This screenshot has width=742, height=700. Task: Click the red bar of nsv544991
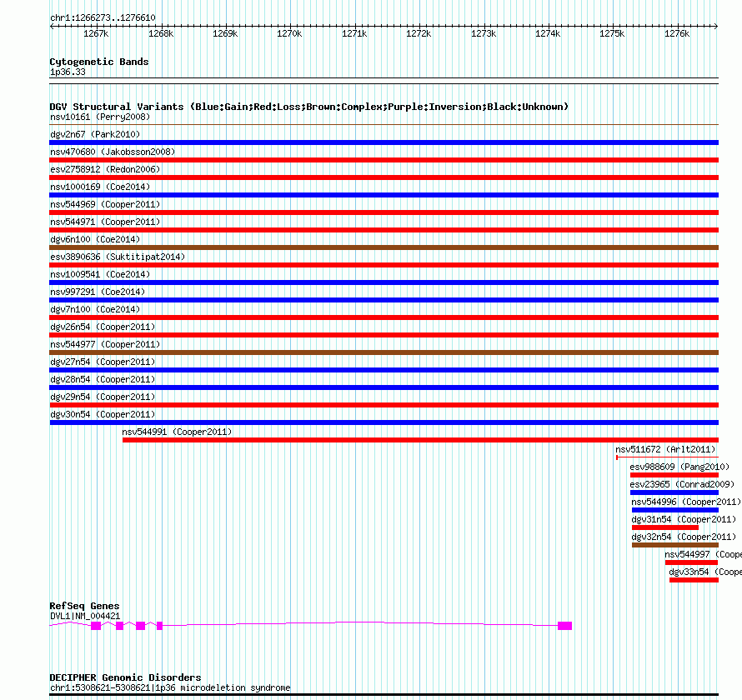(x=420, y=440)
